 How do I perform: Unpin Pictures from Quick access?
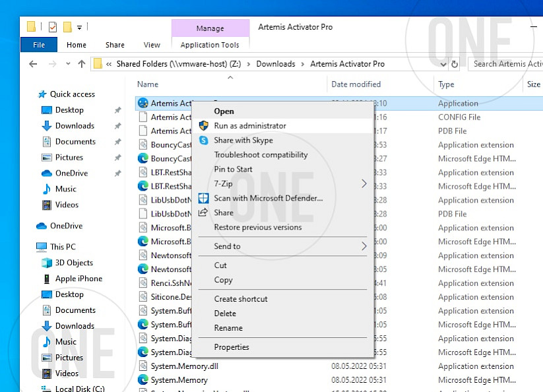tap(117, 158)
